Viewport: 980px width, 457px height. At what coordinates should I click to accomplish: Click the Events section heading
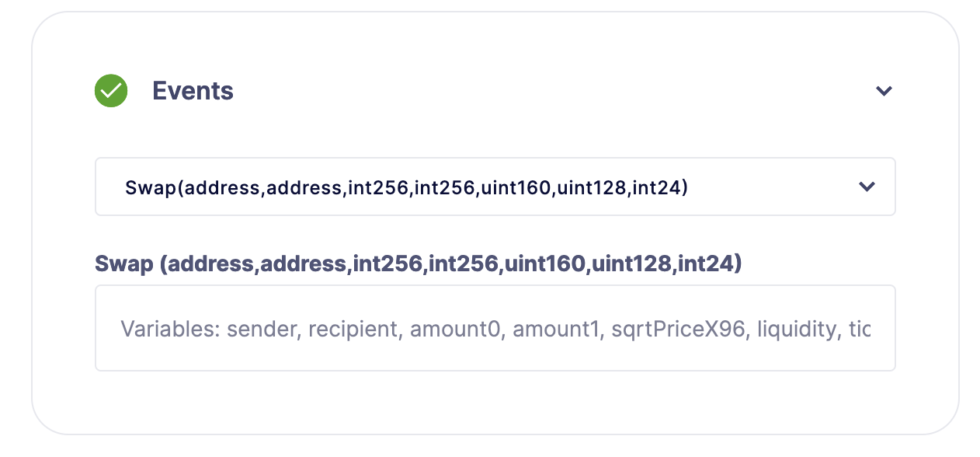pyautogui.click(x=193, y=91)
